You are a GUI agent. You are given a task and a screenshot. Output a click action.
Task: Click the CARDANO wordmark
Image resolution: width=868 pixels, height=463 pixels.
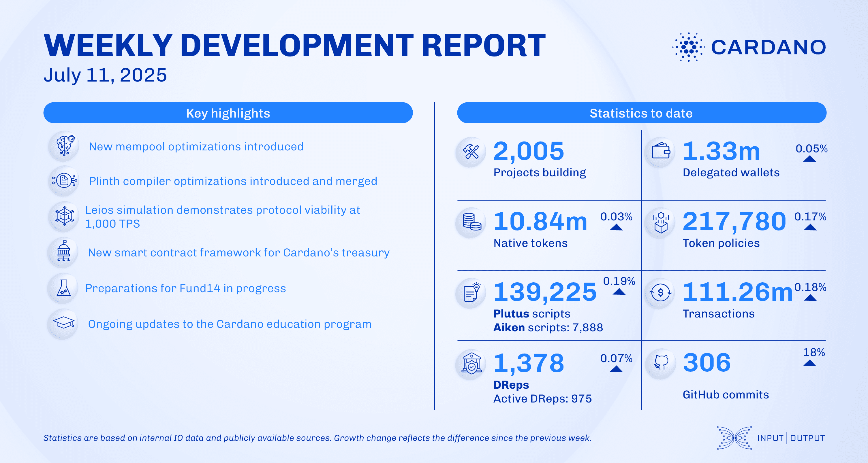pyautogui.click(x=768, y=47)
